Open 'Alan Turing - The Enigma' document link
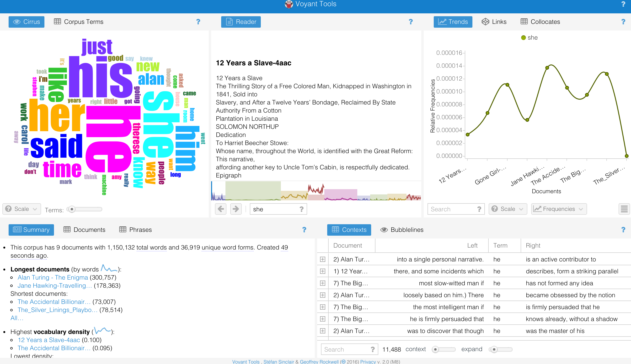The image size is (631, 364). tap(53, 277)
